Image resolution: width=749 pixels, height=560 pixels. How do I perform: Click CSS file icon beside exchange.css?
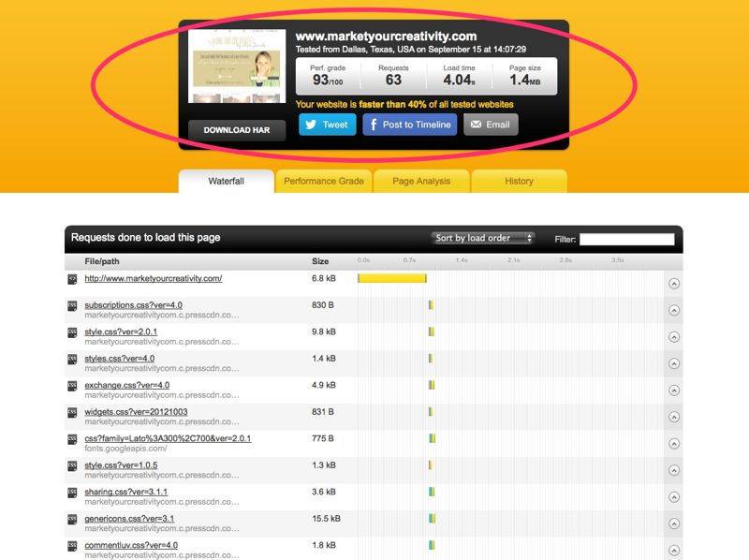click(72, 386)
